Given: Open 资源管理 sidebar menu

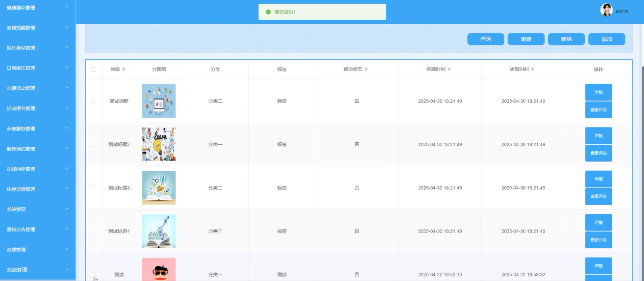Looking at the screenshot, I should (x=37, y=250).
